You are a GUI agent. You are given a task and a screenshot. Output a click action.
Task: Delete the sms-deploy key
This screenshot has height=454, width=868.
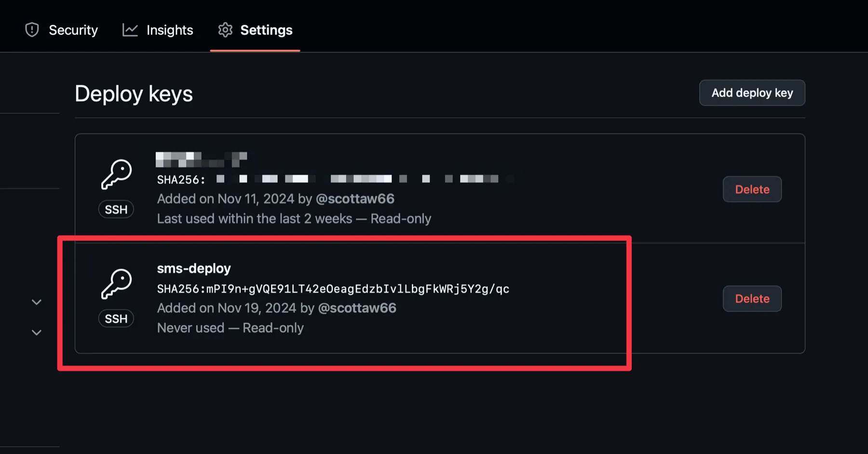752,298
